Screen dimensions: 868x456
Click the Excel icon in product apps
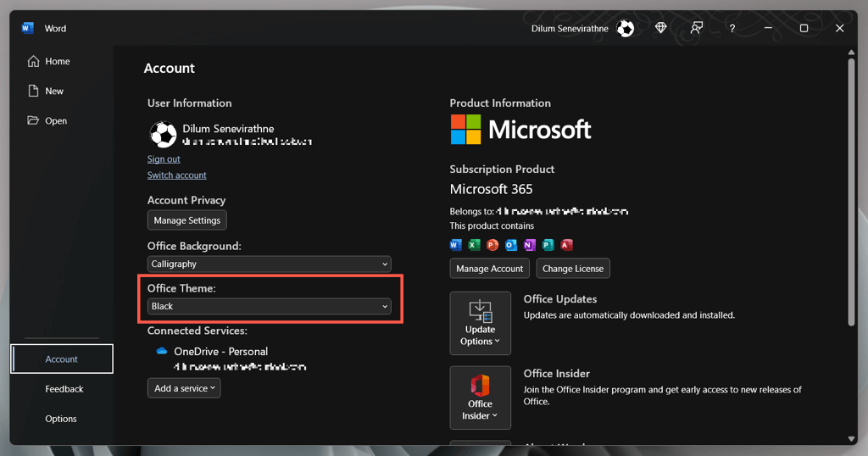(x=474, y=245)
